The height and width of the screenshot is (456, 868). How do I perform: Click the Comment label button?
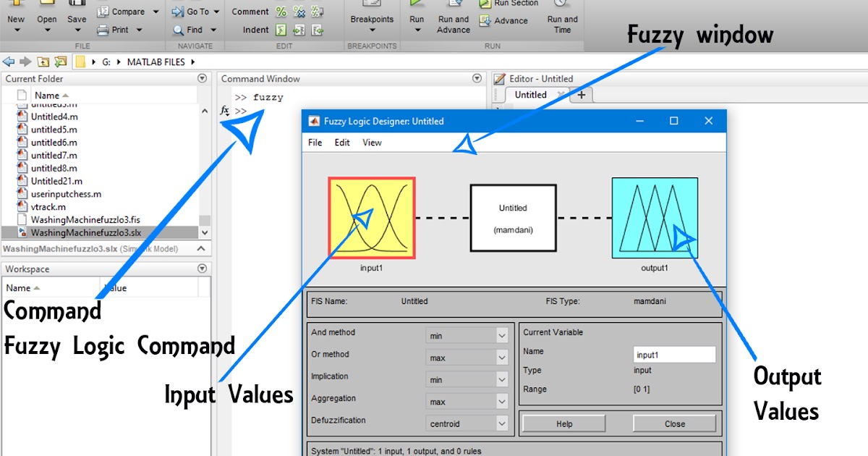[x=250, y=12]
